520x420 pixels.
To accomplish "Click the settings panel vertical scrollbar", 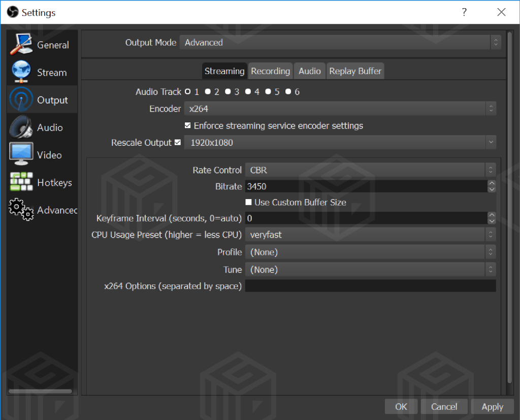I will (x=510, y=208).
